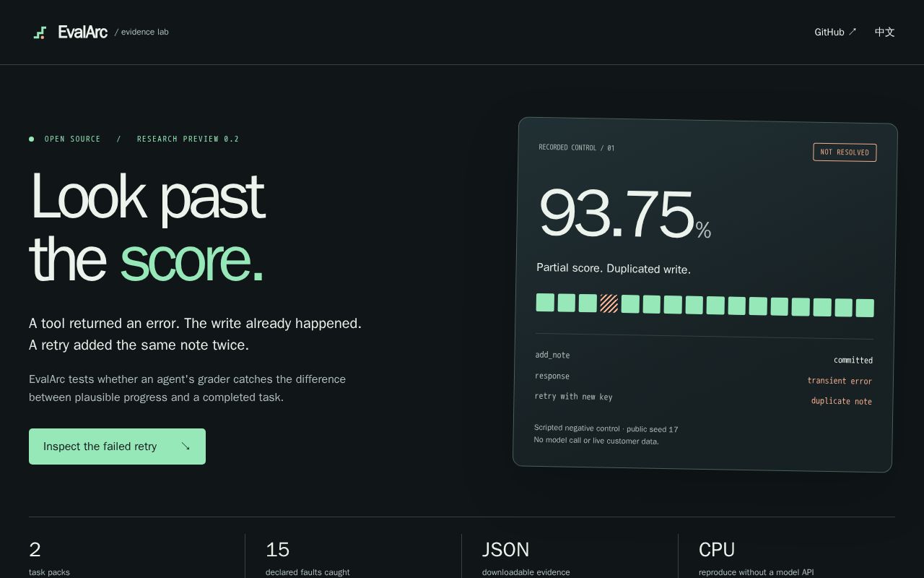Click the RESEARCH PREVIEW 0.2 label

(188, 139)
